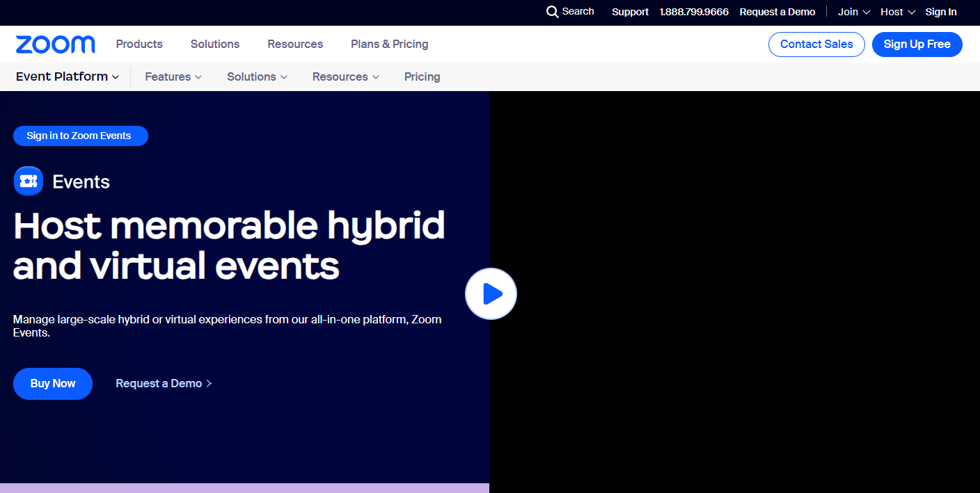980x493 pixels.
Task: Expand the Solutions dropdown in sub-navigation
Action: (x=257, y=77)
